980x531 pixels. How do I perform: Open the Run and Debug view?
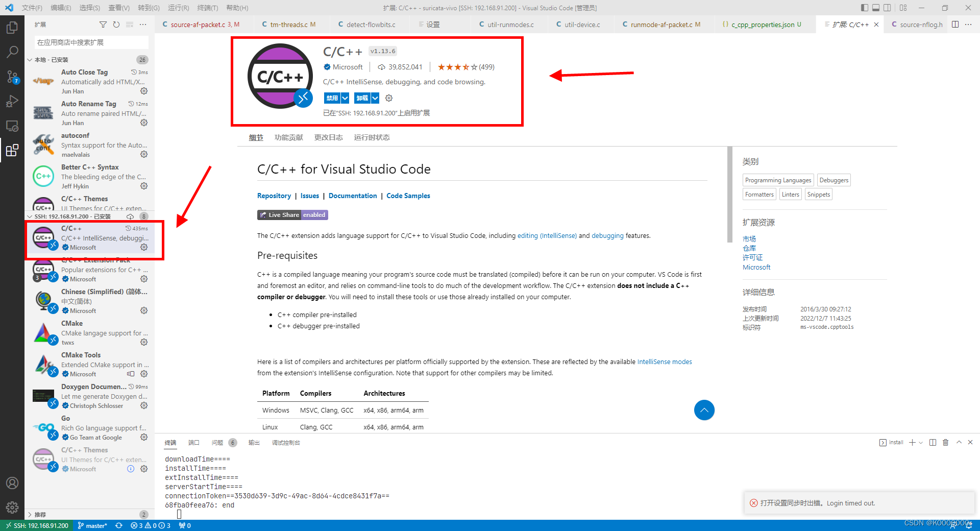13,101
